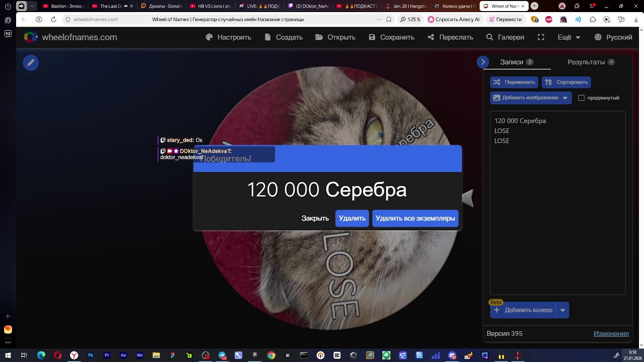Open the Windows Start menu
This screenshot has height=362, width=644.
8,355
